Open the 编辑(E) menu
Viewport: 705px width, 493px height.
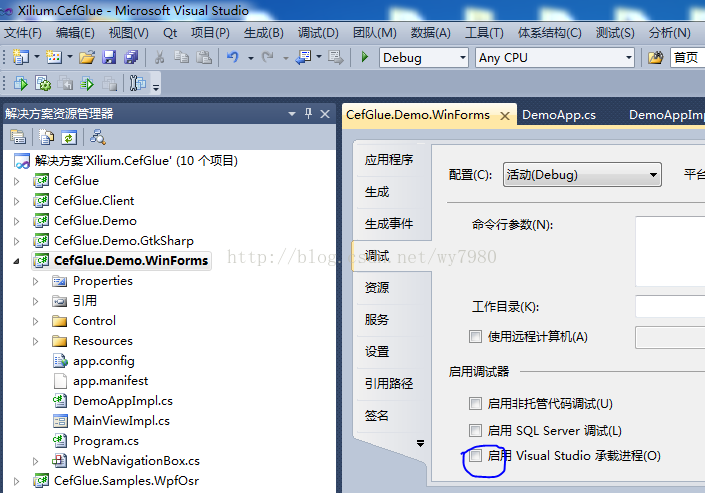75,33
